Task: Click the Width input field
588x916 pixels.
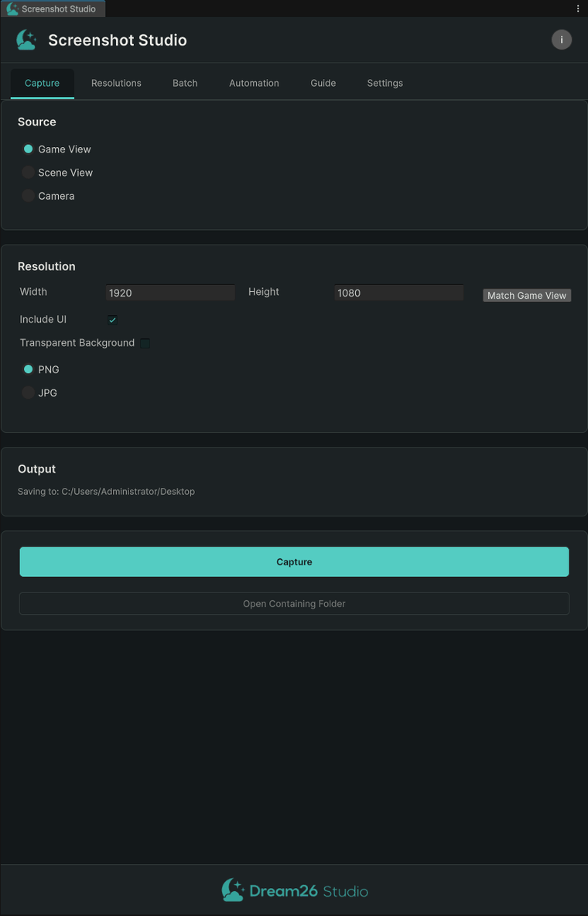Action: [x=170, y=293]
